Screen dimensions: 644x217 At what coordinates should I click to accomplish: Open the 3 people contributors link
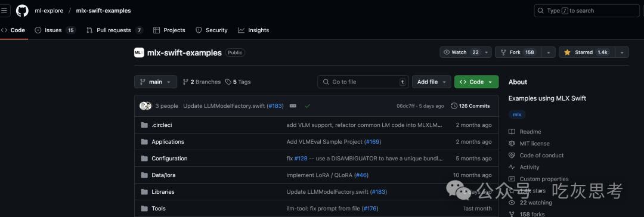click(167, 106)
